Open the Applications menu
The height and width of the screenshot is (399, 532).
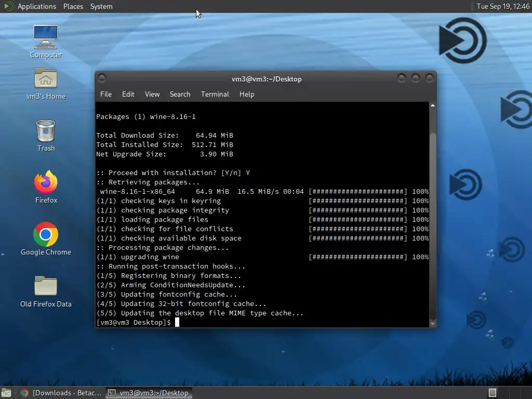click(x=37, y=6)
